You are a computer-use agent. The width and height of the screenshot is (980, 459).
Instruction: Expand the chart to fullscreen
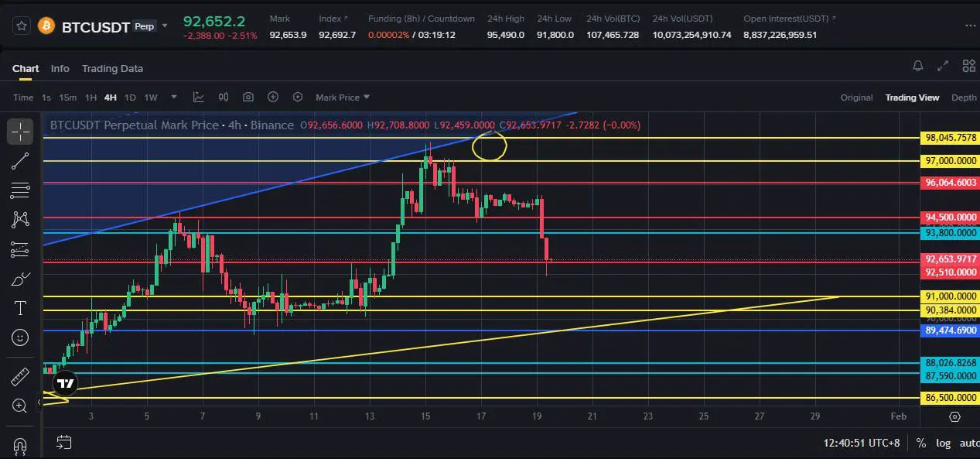tap(943, 67)
